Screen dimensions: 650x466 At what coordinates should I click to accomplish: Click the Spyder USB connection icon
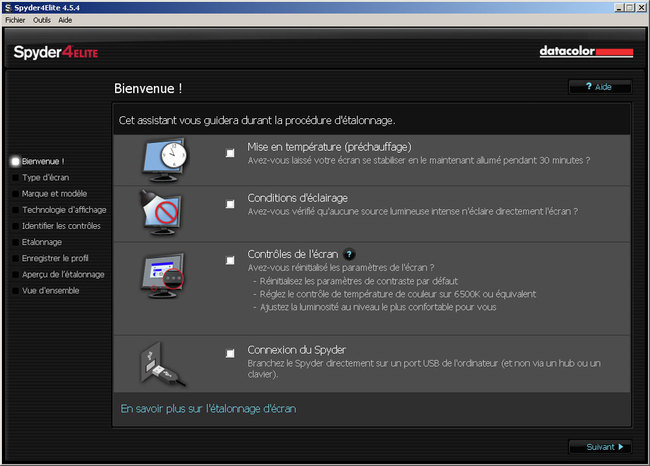(162, 364)
